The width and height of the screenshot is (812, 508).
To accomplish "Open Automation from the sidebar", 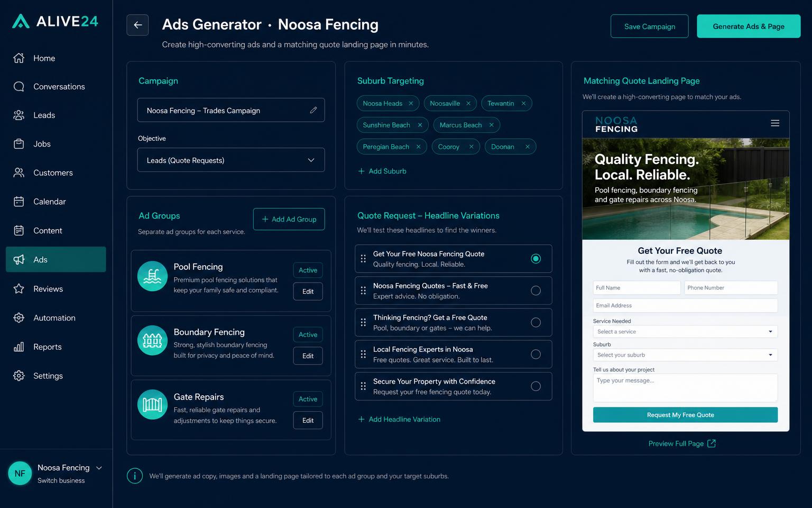I will click(56, 318).
